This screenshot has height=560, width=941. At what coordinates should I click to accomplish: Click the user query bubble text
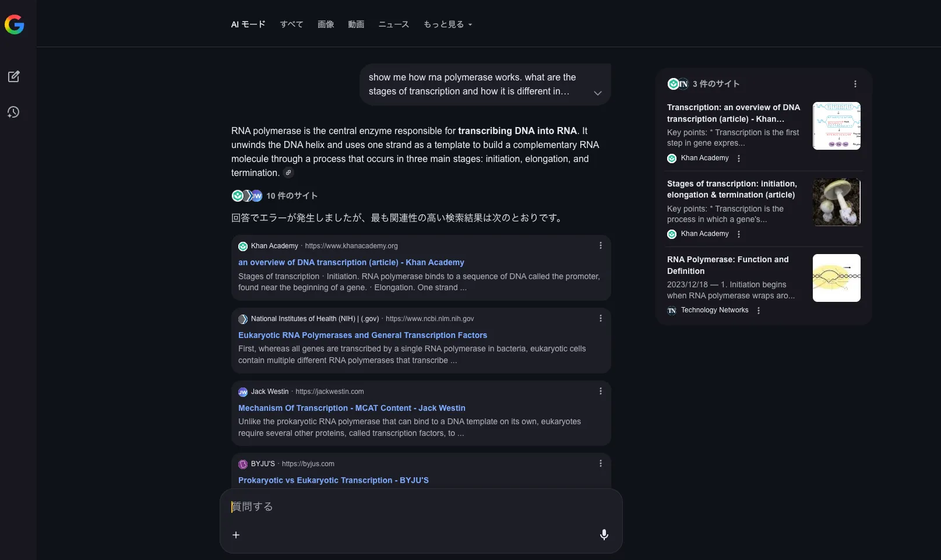tap(473, 84)
